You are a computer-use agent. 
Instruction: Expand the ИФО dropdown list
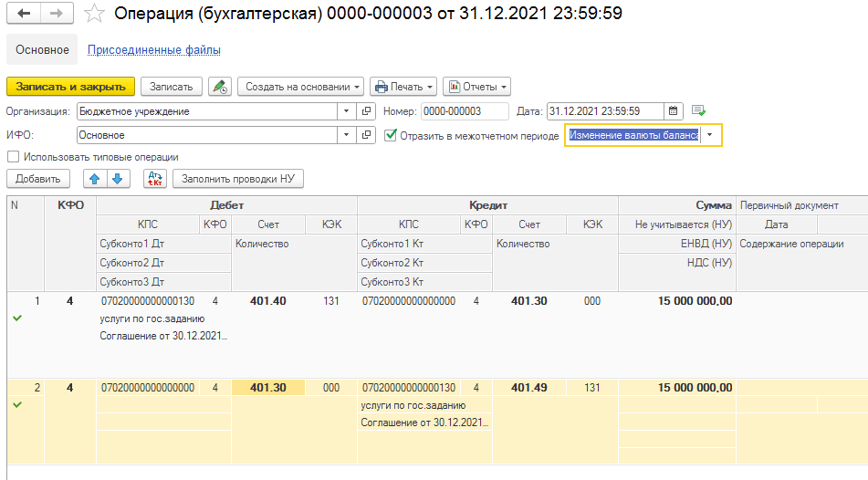346,135
